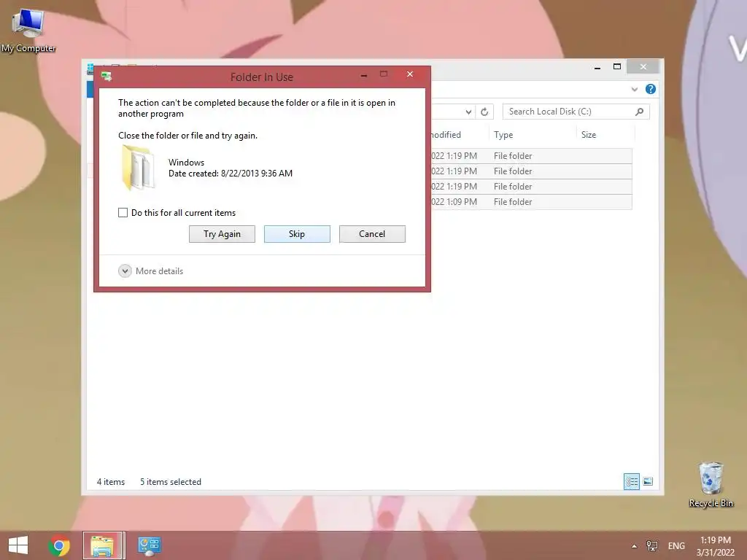The height and width of the screenshot is (560, 747).
Task: Switch Explorer to large icons view
Action: [x=648, y=481]
